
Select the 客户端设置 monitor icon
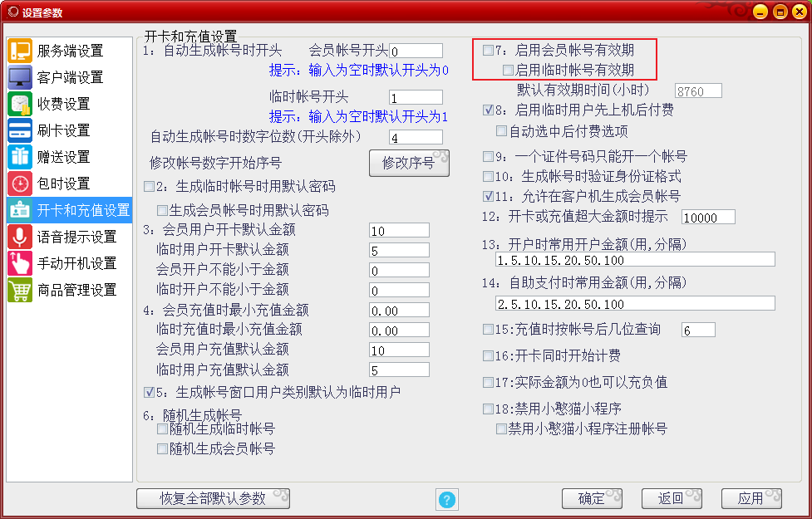click(20, 77)
